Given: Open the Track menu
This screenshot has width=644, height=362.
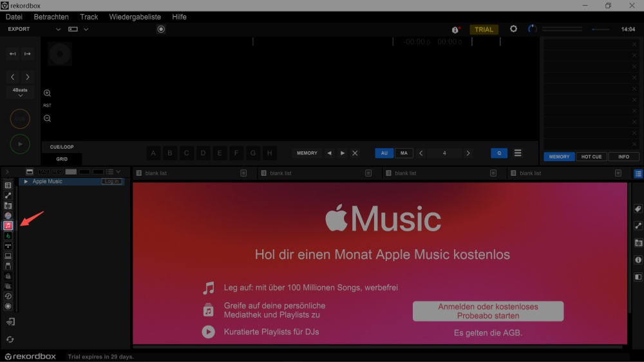Looking at the screenshot, I should pyautogui.click(x=89, y=17).
